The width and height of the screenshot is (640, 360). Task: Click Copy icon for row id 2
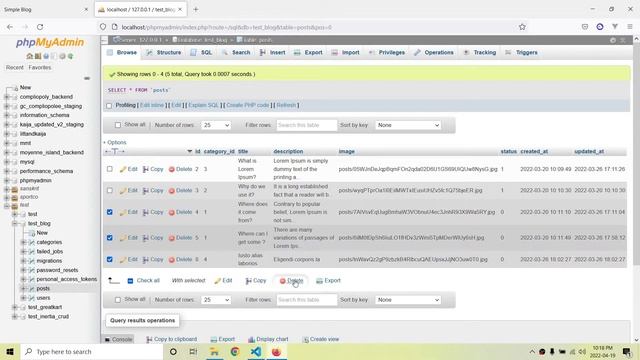tap(145, 169)
